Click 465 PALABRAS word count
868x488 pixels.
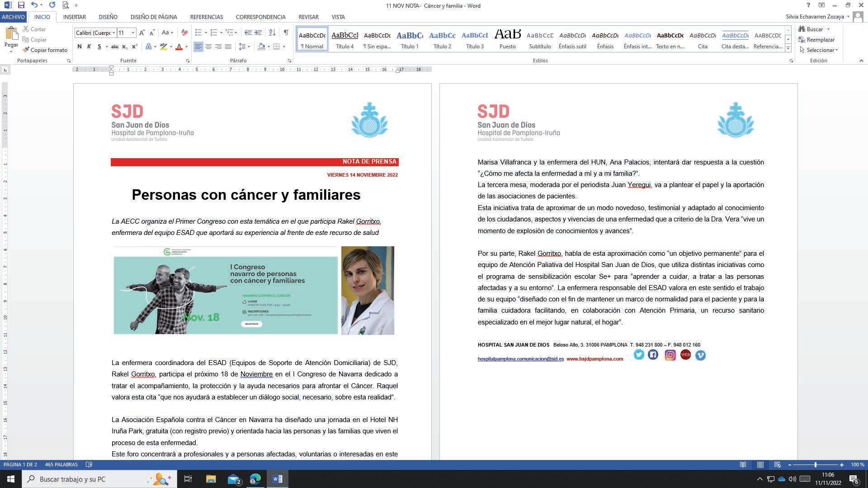click(x=61, y=465)
